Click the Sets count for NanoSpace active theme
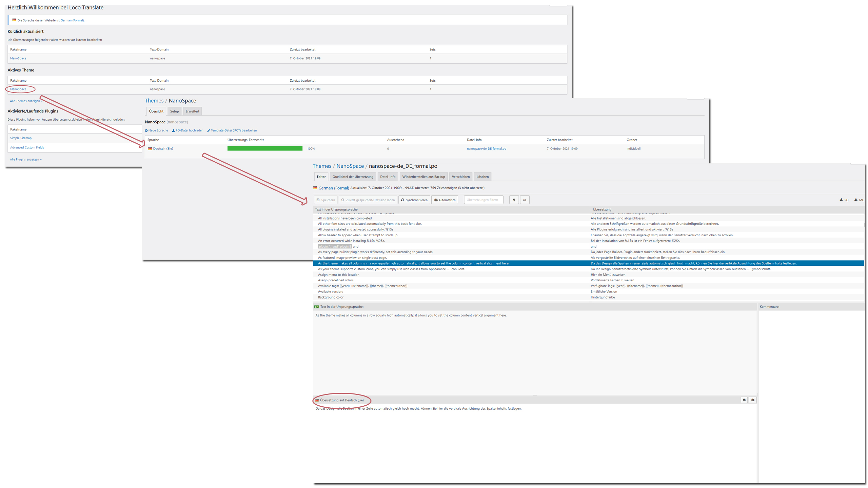 (x=430, y=89)
